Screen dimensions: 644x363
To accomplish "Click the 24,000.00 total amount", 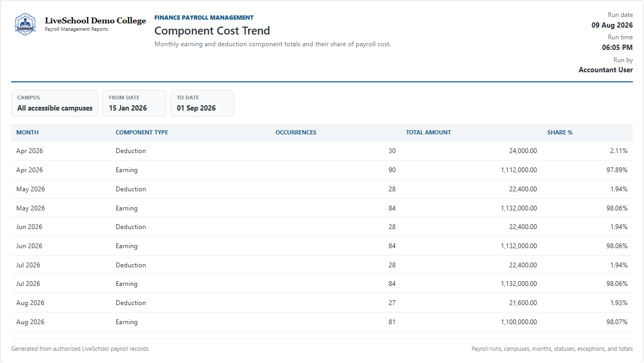I will click(523, 151).
